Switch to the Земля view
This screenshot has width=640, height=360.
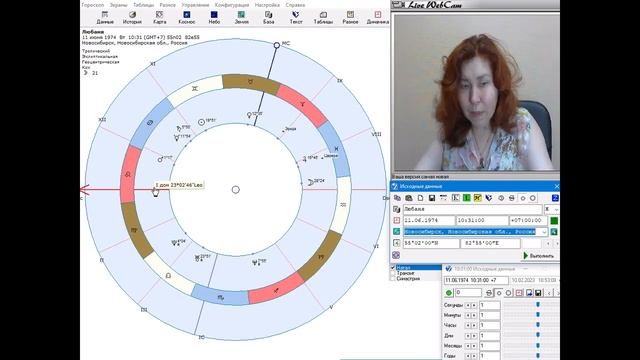(241, 18)
